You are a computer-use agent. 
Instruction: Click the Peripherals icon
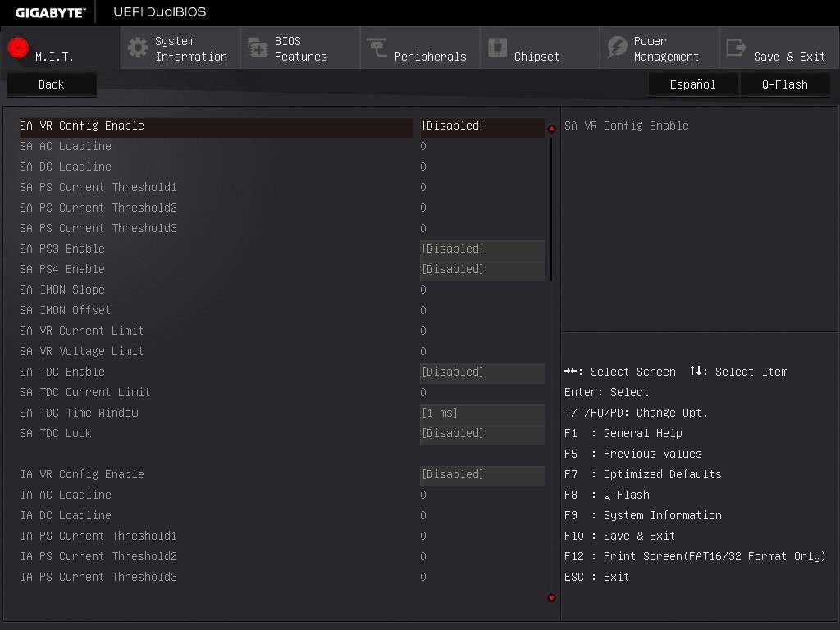pos(377,48)
